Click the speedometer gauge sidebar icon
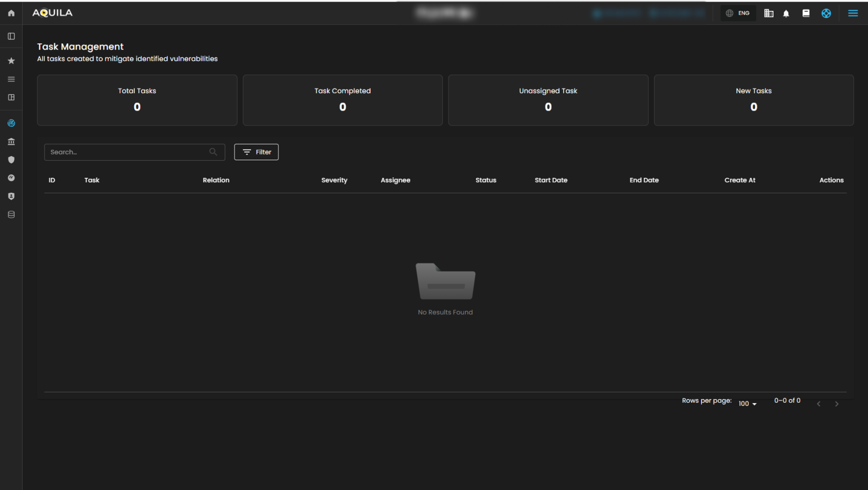The image size is (868, 490). pos(11,178)
